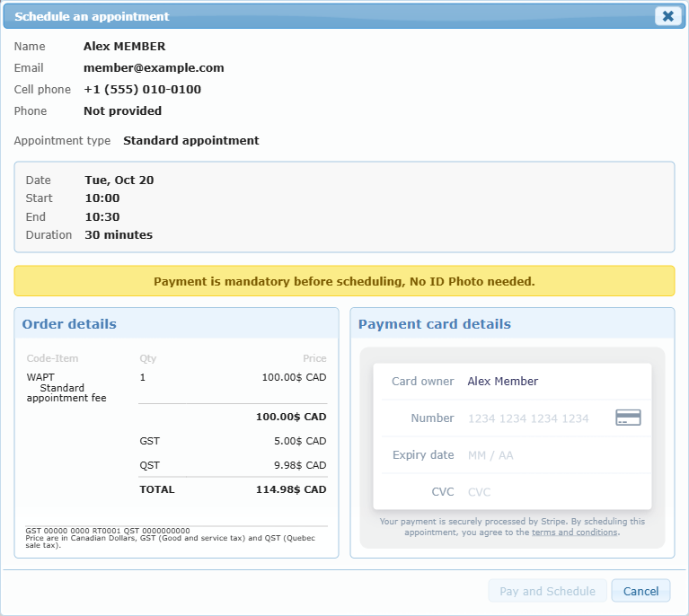Click the end time 10:30
The height and width of the screenshot is (616, 689).
pos(102,217)
